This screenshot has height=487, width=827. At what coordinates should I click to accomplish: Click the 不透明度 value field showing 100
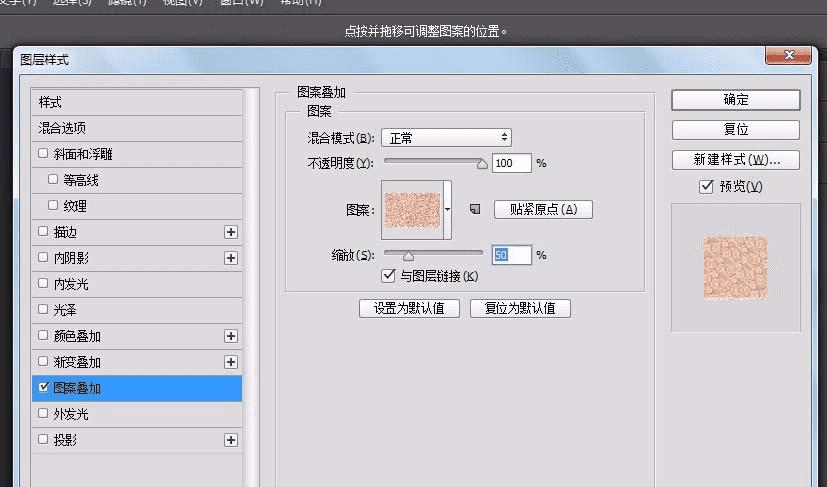tap(512, 163)
